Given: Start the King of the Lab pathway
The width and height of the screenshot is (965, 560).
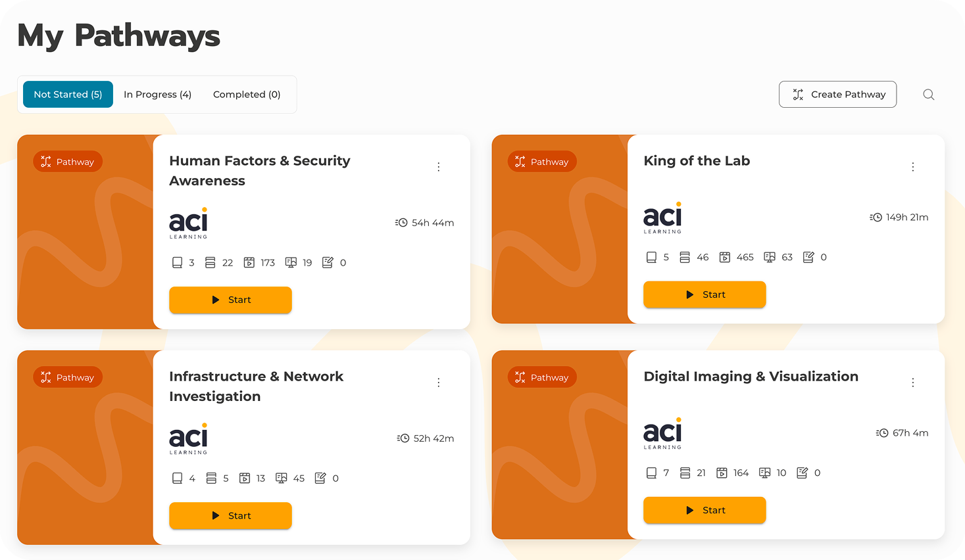Looking at the screenshot, I should coord(705,294).
